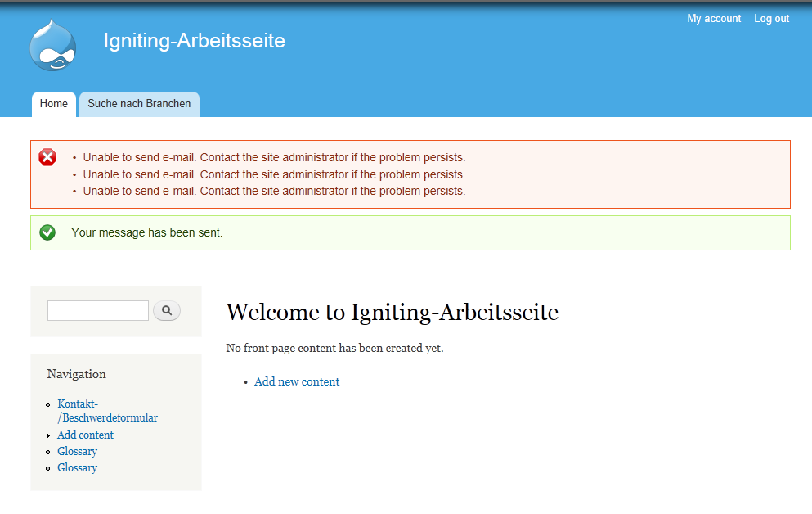This screenshot has width=812, height=514.
Task: Click the Igniting-Arbeitsseite site title in header
Action: point(195,40)
